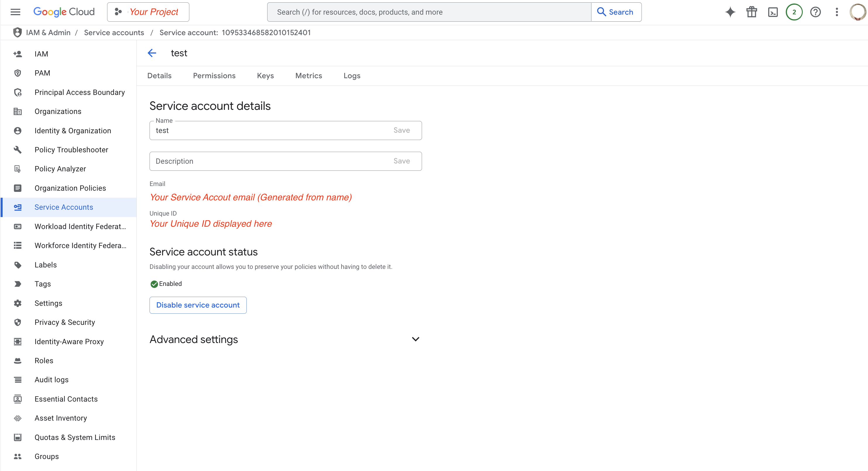Open the hamburger navigation menu
868x471 pixels.
(16, 12)
